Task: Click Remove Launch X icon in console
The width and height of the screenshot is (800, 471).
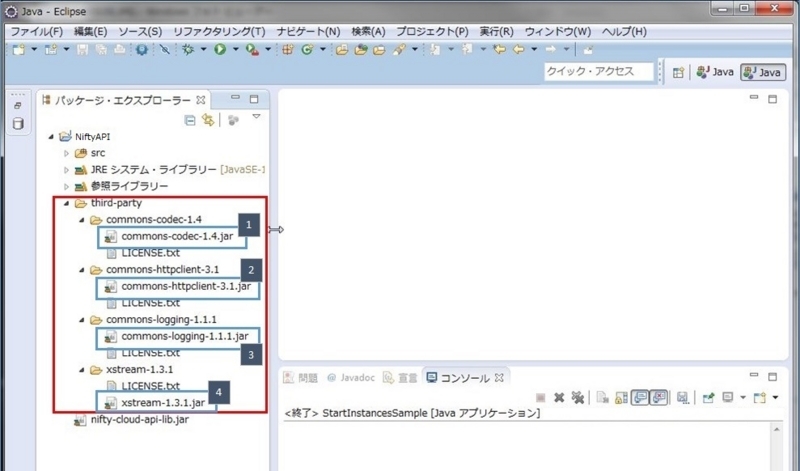Action: (559, 397)
